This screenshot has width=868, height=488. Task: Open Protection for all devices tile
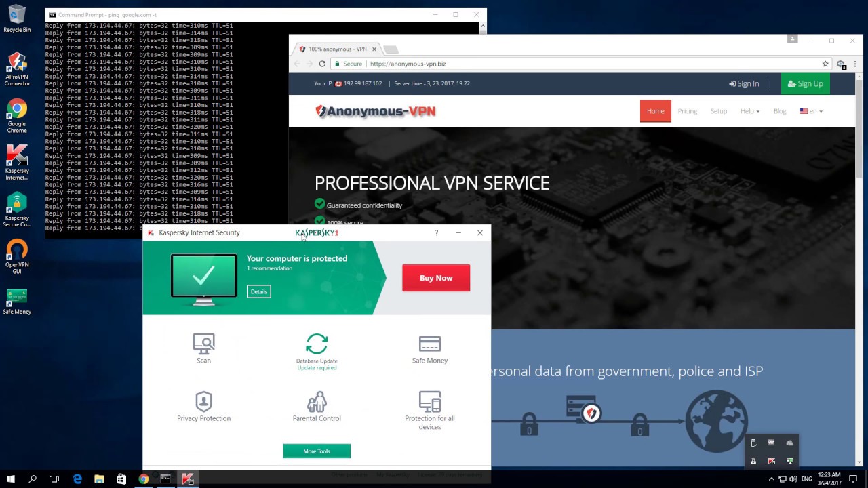[430, 410]
